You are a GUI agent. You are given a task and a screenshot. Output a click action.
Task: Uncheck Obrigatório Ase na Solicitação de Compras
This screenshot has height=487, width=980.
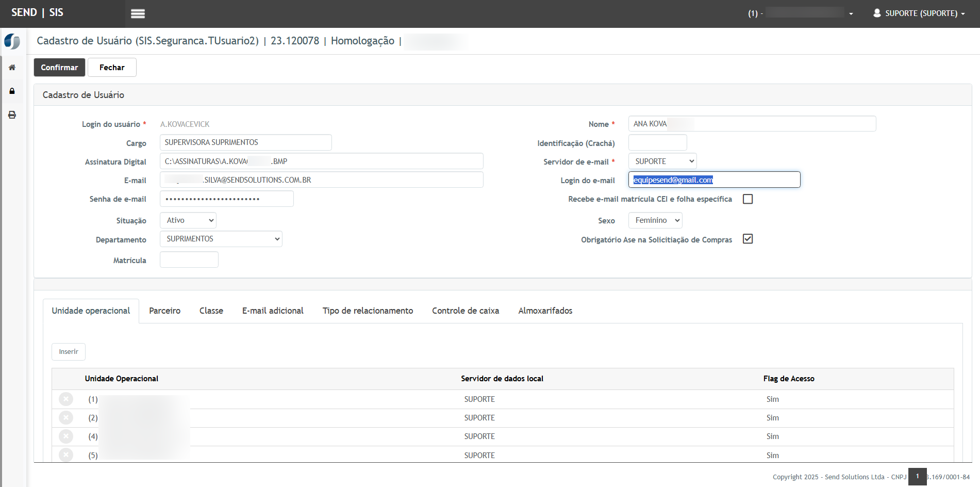pyautogui.click(x=748, y=239)
